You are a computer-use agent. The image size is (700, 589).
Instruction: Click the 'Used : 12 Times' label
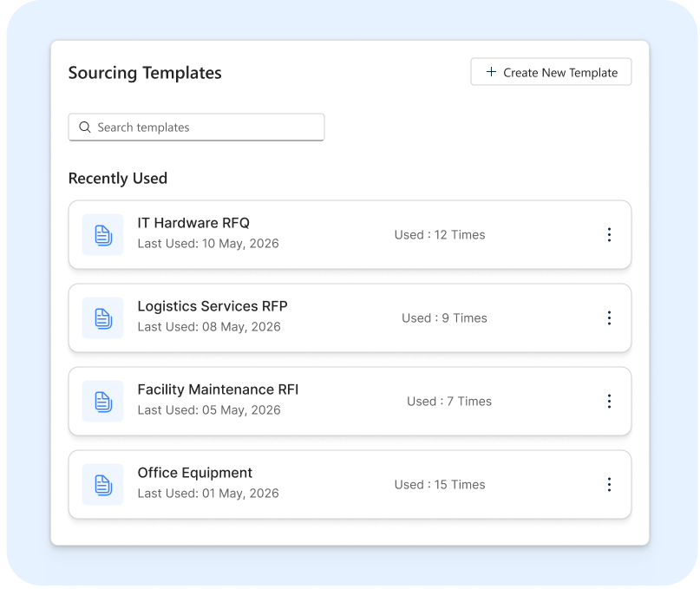click(440, 235)
